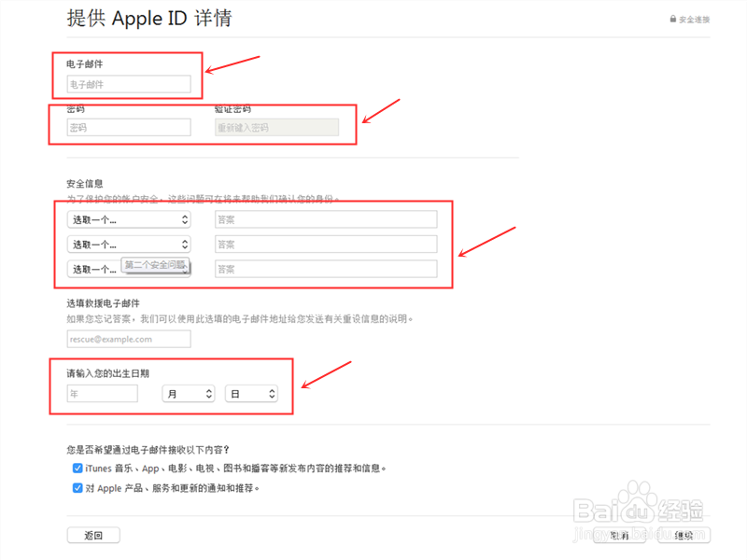Click the first 答案 answer field

point(326,219)
